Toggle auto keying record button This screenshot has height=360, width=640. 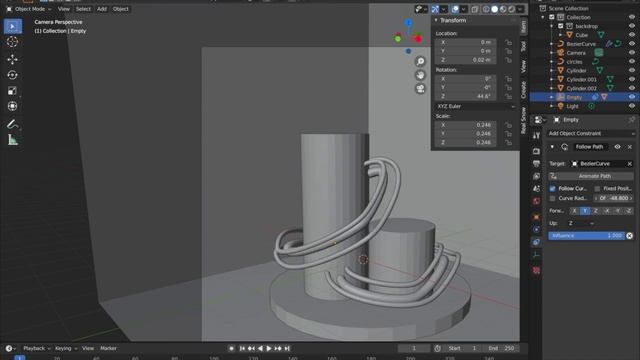click(231, 349)
